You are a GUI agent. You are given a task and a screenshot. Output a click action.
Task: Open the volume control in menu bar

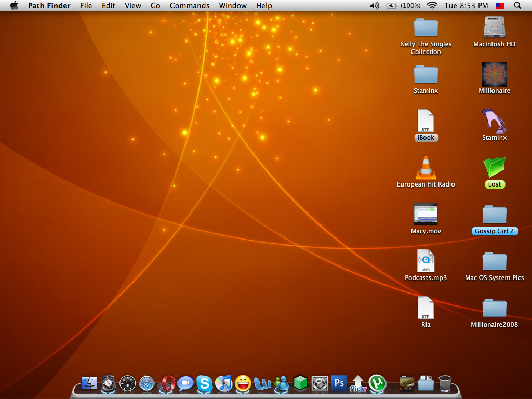[x=374, y=6]
